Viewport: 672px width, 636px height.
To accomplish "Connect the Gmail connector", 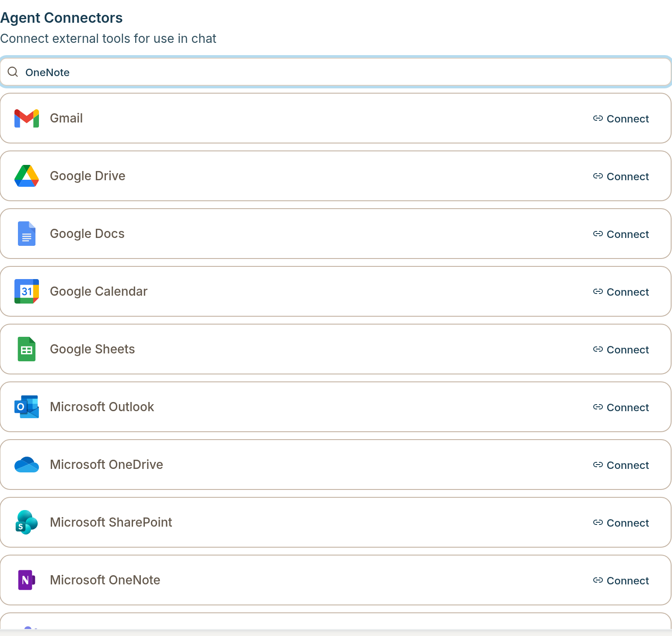I will coord(621,119).
